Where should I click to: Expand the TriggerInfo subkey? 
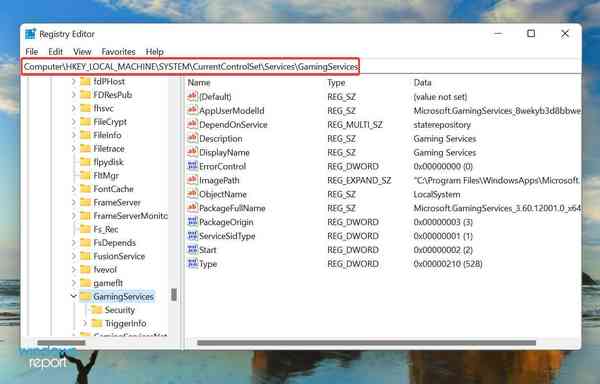click(85, 323)
